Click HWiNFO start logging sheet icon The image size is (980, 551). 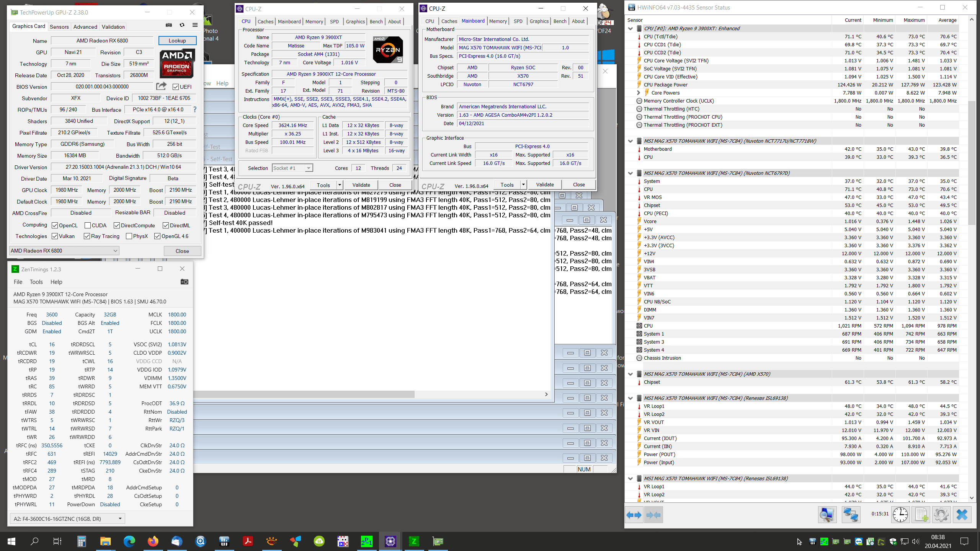point(921,515)
